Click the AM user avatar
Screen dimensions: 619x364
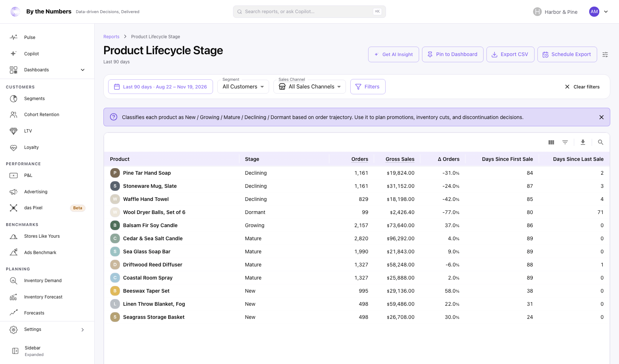click(594, 12)
